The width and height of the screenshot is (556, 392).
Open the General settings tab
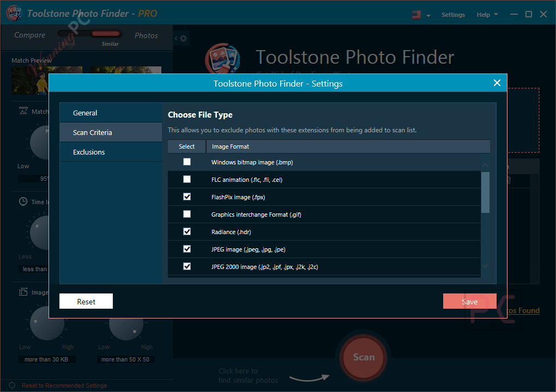click(111, 113)
